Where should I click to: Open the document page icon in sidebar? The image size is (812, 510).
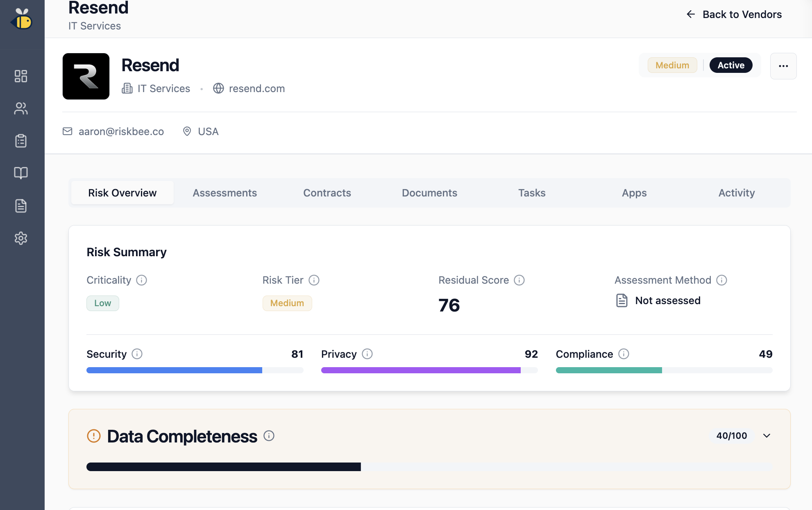pyautogui.click(x=21, y=205)
